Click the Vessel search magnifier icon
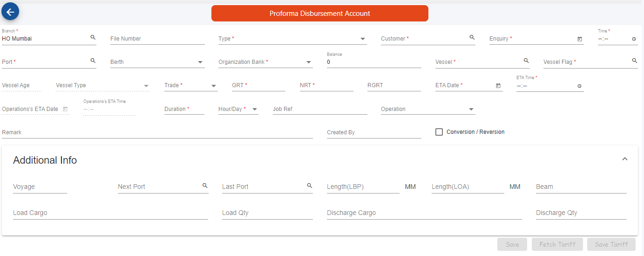This screenshot has width=644, height=256. 526,61
